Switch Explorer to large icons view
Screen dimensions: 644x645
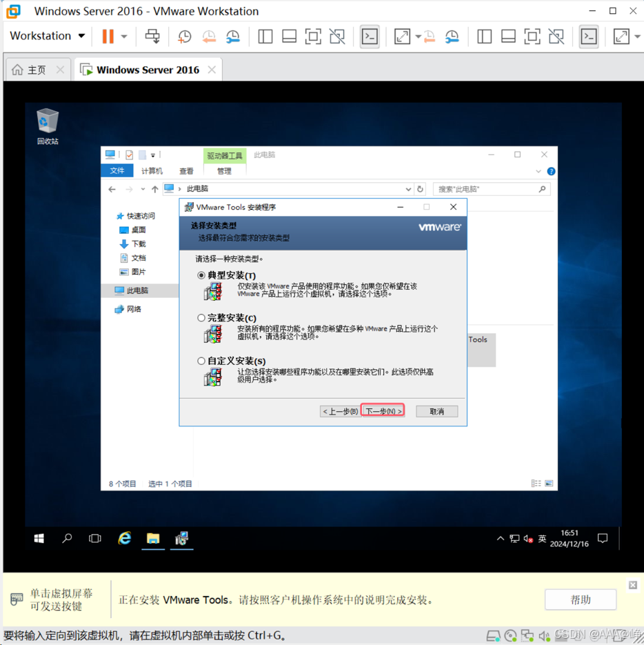(549, 484)
